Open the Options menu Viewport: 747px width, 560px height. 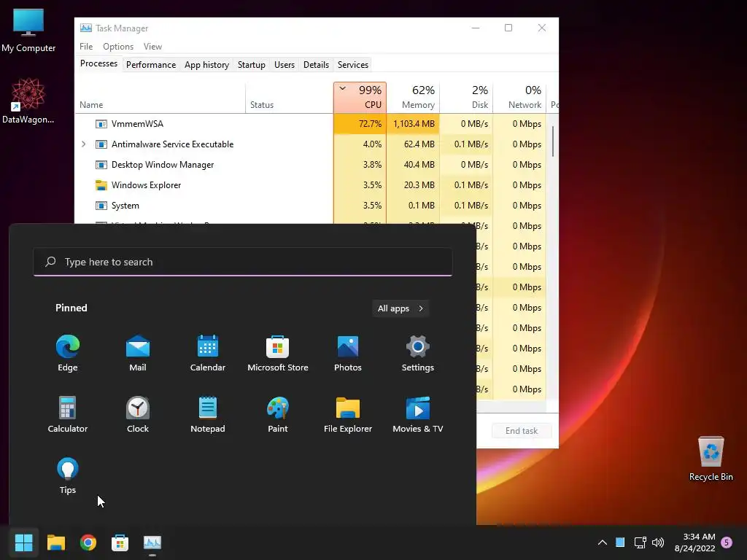(x=118, y=47)
